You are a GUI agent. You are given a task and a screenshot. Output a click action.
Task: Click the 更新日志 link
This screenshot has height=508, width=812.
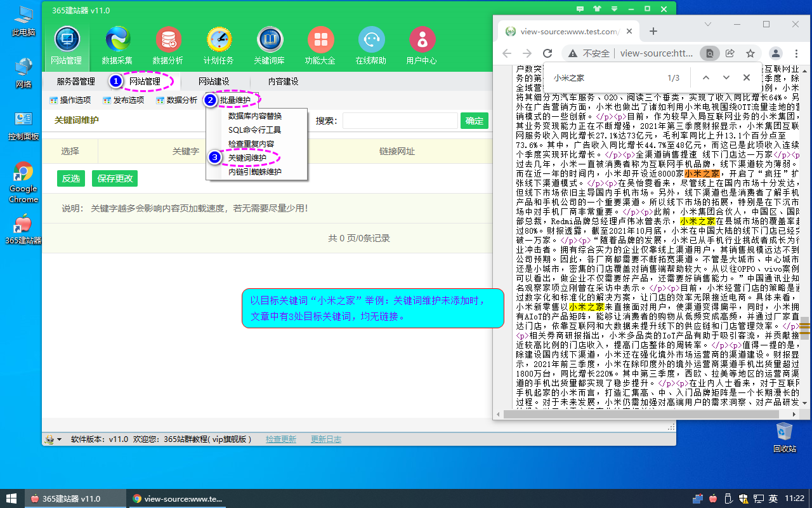[326, 439]
